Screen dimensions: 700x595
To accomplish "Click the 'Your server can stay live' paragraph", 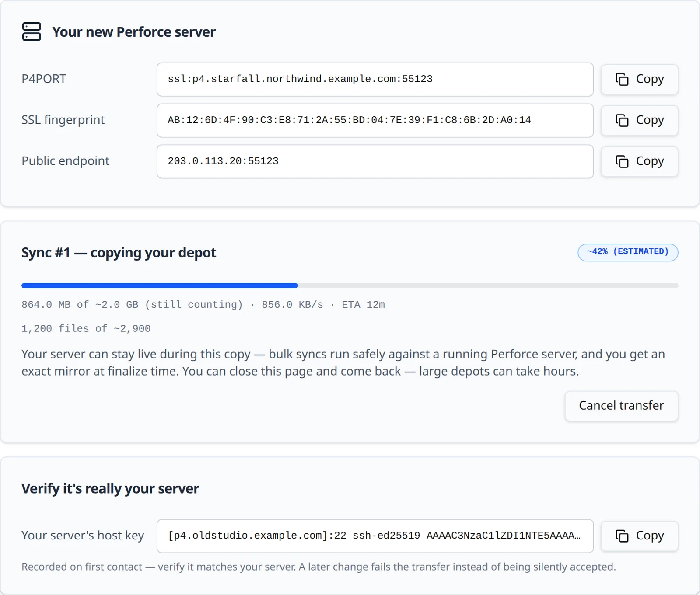I will click(x=343, y=362).
